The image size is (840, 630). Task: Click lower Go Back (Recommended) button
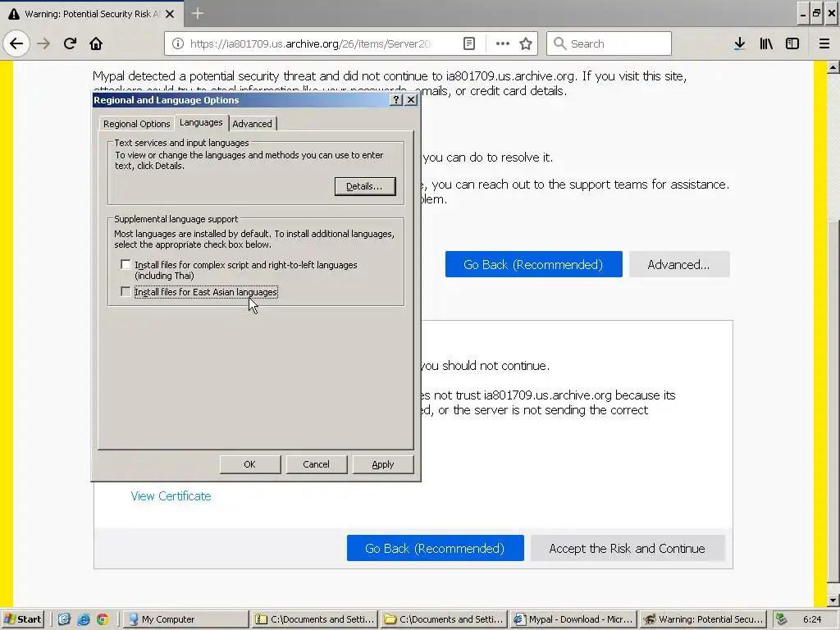tap(435, 548)
